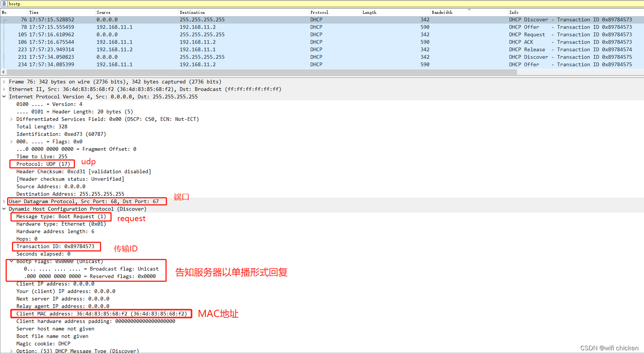Select the Seconds elapsed: 0 line

(43, 254)
